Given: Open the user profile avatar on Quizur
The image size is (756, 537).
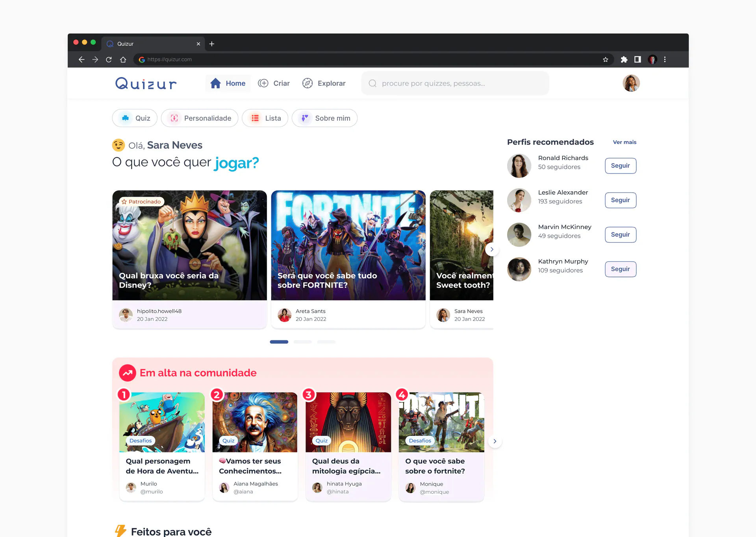Looking at the screenshot, I should (x=631, y=83).
